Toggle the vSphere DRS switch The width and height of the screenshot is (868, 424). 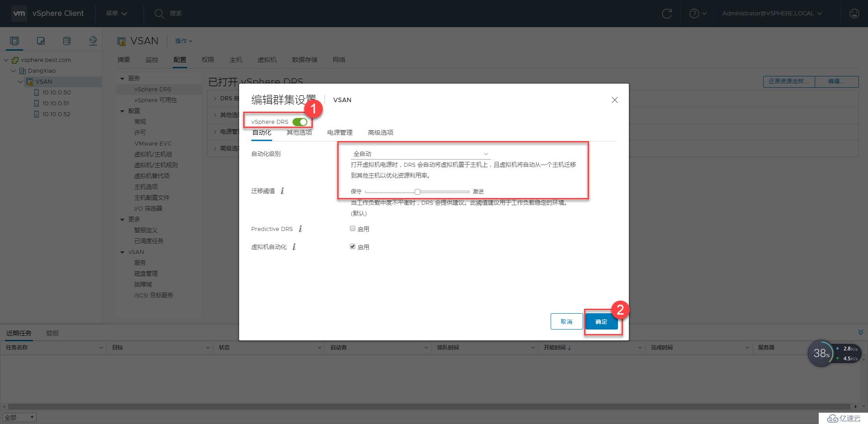(x=300, y=122)
